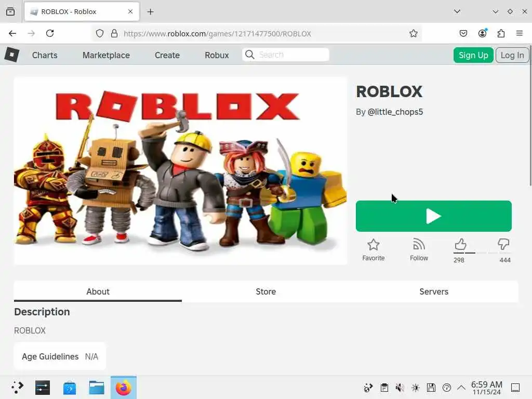Open the Pocket save icon
The width and height of the screenshot is (532, 399).
(x=463, y=33)
